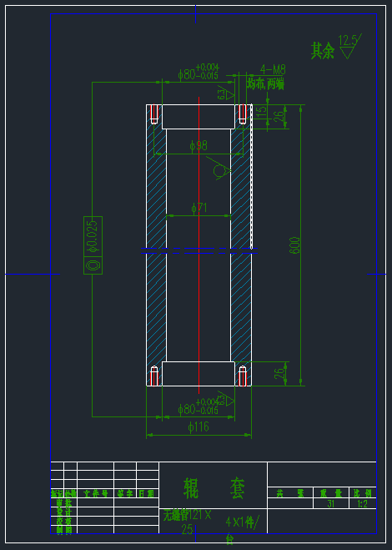Select the concentricity symbol in tolerance frame
392x550 pixels.
pyautogui.click(x=93, y=265)
